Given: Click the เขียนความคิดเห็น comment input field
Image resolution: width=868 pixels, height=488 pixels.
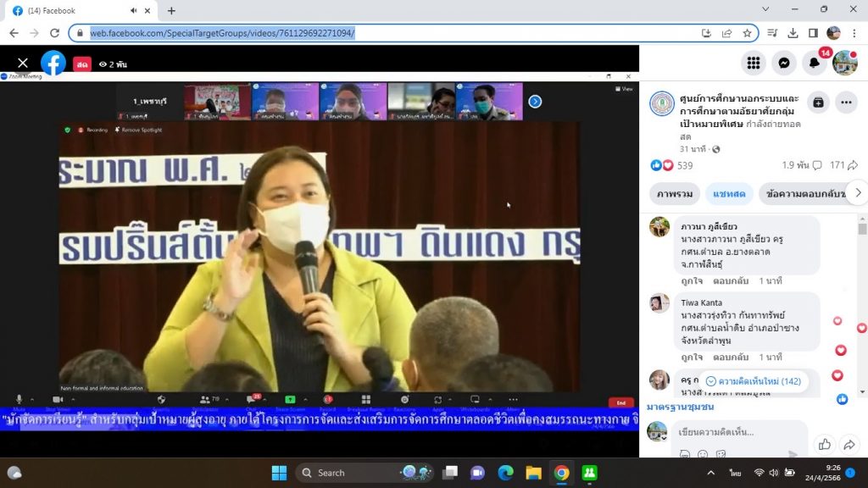Looking at the screenshot, I should (737, 432).
